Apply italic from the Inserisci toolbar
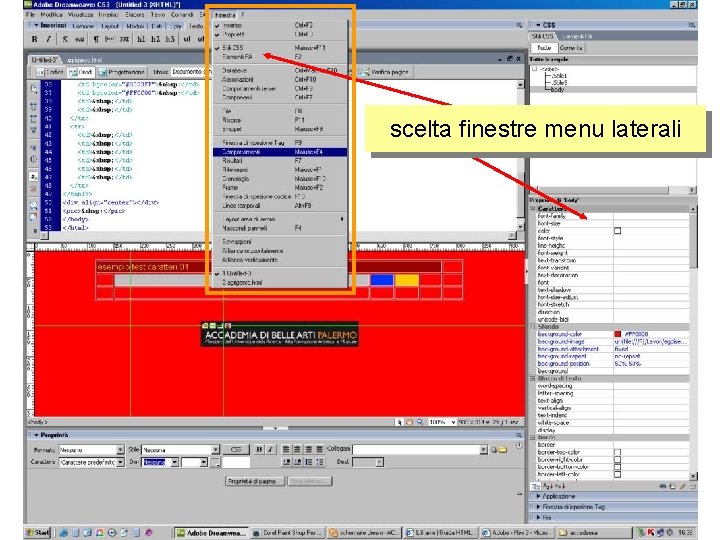 (x=48, y=39)
